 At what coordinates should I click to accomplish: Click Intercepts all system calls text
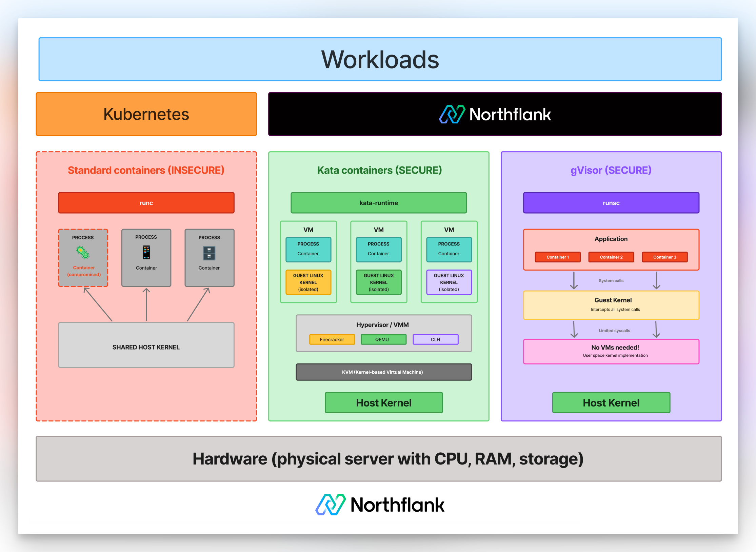click(x=615, y=310)
